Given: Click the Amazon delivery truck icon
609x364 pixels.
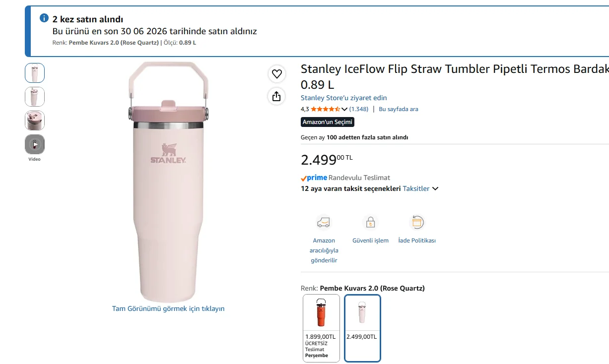Looking at the screenshot, I should (x=324, y=222).
